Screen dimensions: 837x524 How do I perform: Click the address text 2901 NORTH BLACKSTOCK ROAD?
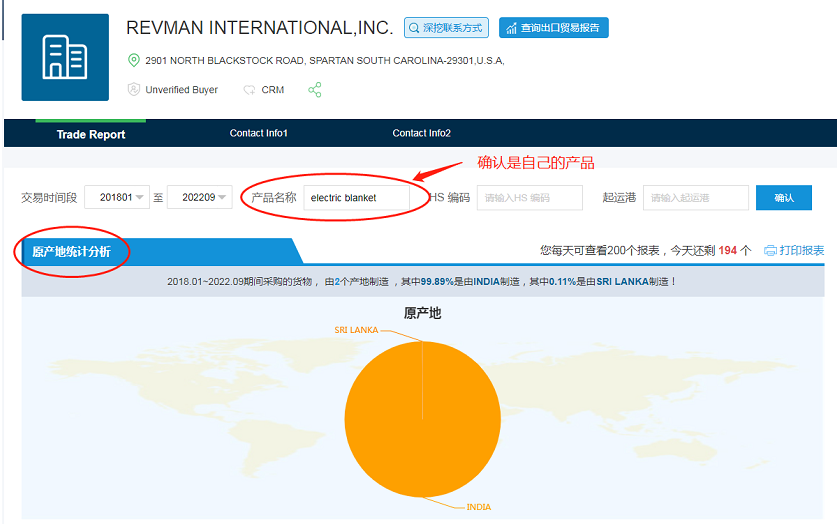coord(225,60)
